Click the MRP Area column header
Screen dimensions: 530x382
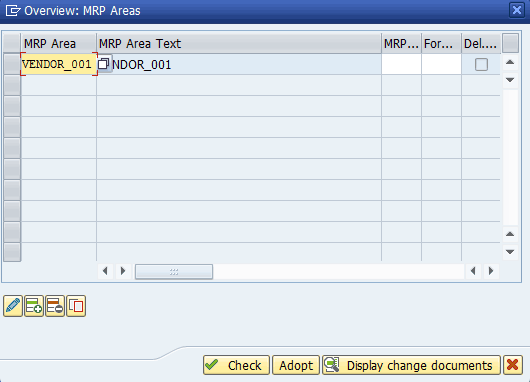(x=59, y=43)
